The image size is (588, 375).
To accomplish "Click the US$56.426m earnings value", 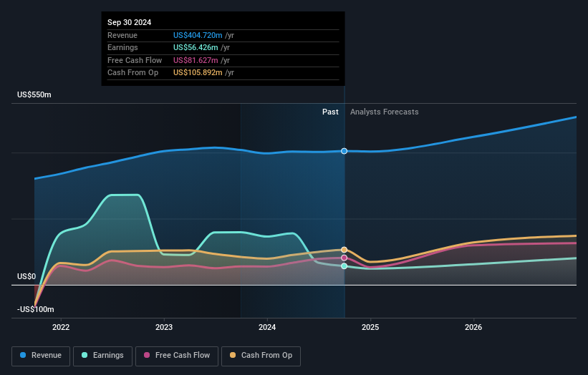I will pos(196,47).
